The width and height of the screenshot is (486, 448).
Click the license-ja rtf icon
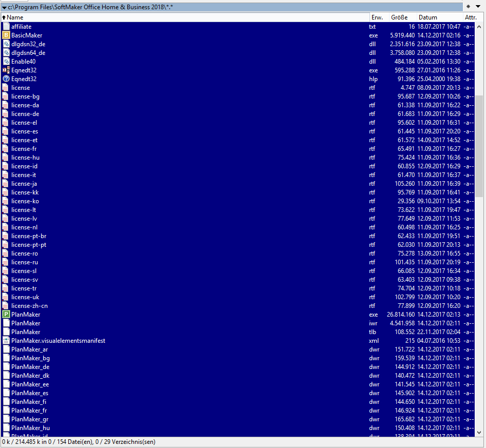(x=6, y=184)
